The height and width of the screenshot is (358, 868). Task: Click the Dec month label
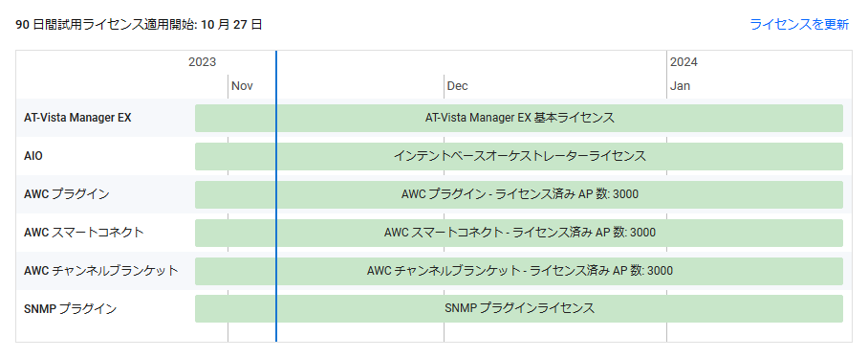click(x=457, y=86)
